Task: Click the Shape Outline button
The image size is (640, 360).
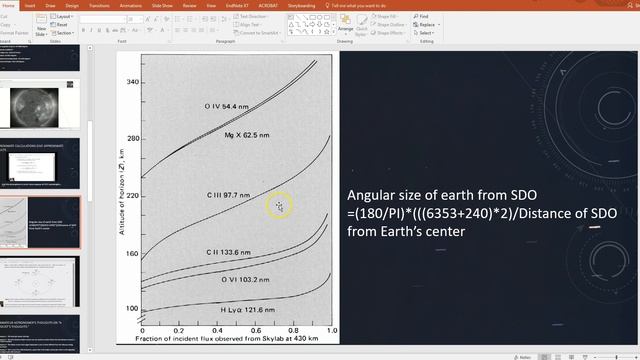Action: (x=388, y=24)
